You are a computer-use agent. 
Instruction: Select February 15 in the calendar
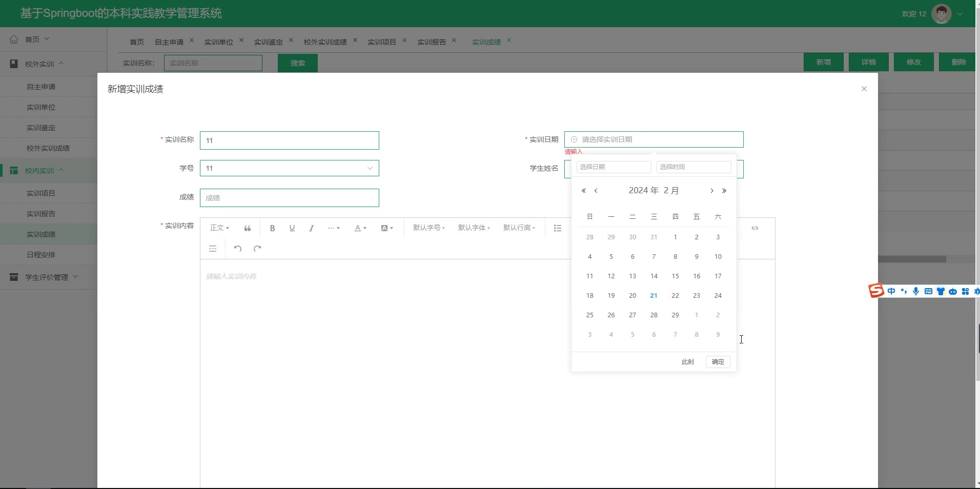pyautogui.click(x=675, y=276)
